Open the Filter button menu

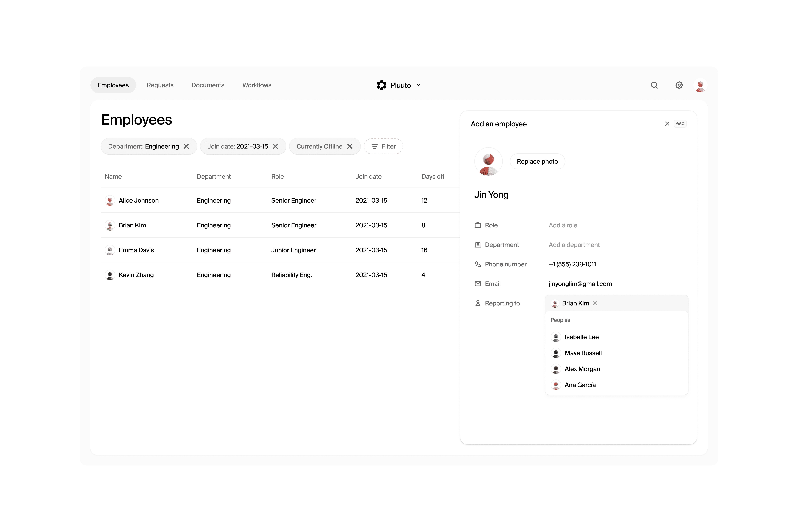point(383,146)
